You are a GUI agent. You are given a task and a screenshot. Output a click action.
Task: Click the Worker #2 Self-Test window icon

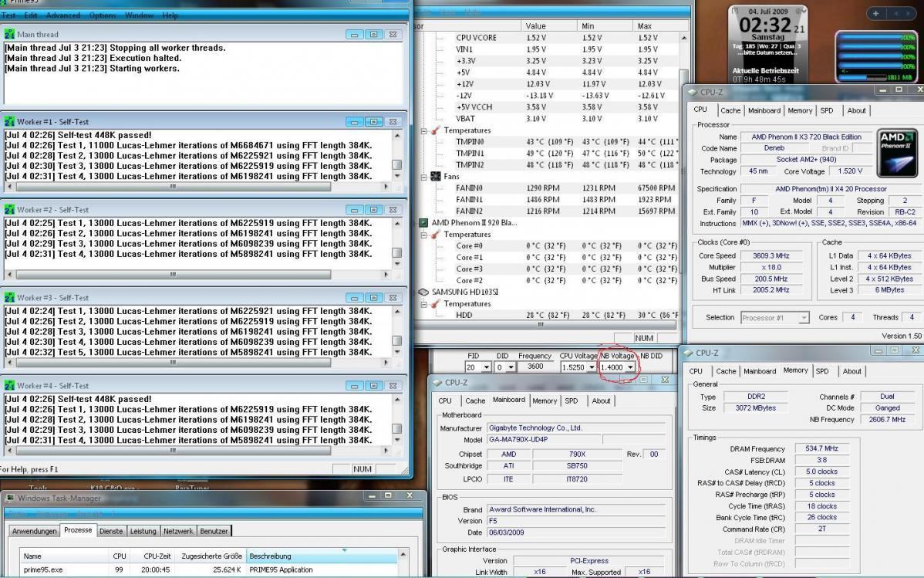click(x=9, y=209)
